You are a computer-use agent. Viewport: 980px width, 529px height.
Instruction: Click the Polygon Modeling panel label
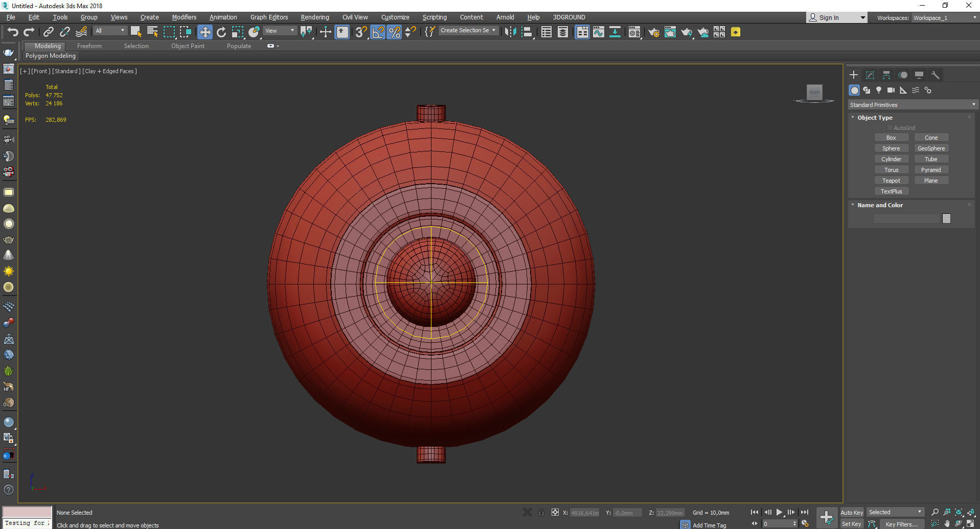51,56
